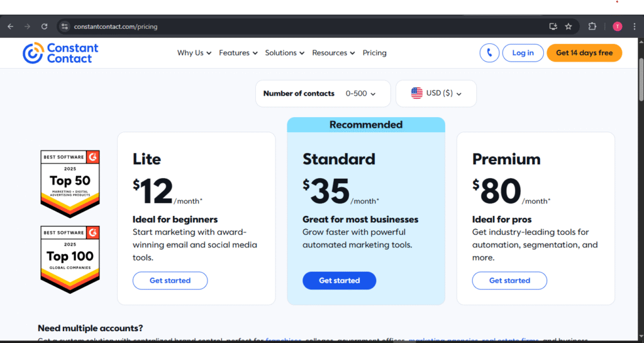Screen dimensions: 644x343
Task: Click the Standard plan heading
Action: (339, 159)
